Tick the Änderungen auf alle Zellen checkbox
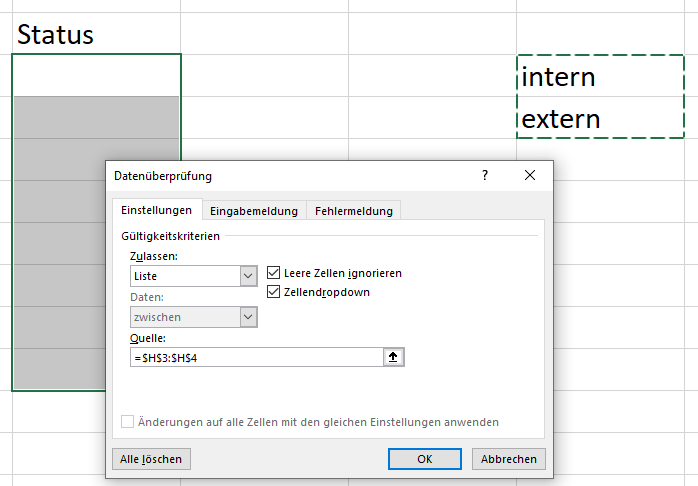Screen dimensions: 698x486 pyautogui.click(x=127, y=422)
